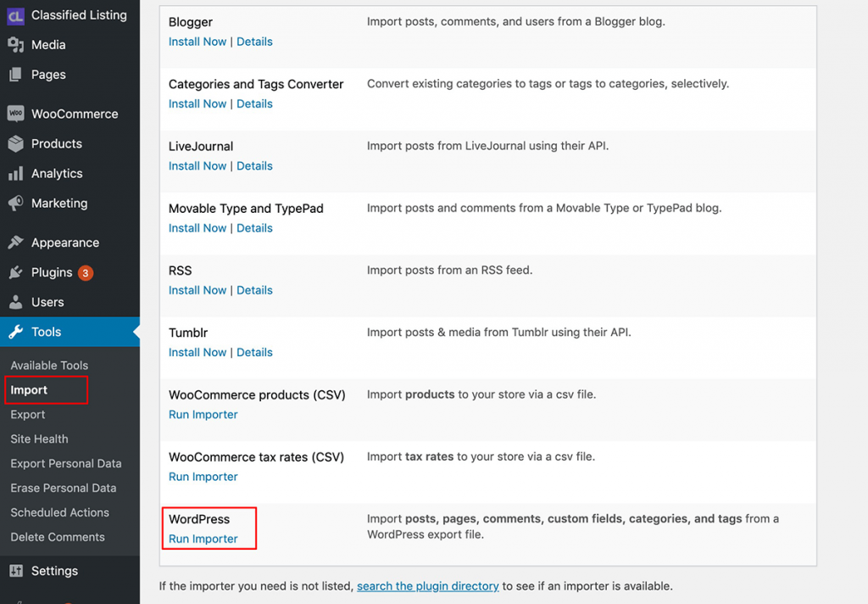Click the Media sidebar icon

pyautogui.click(x=15, y=45)
